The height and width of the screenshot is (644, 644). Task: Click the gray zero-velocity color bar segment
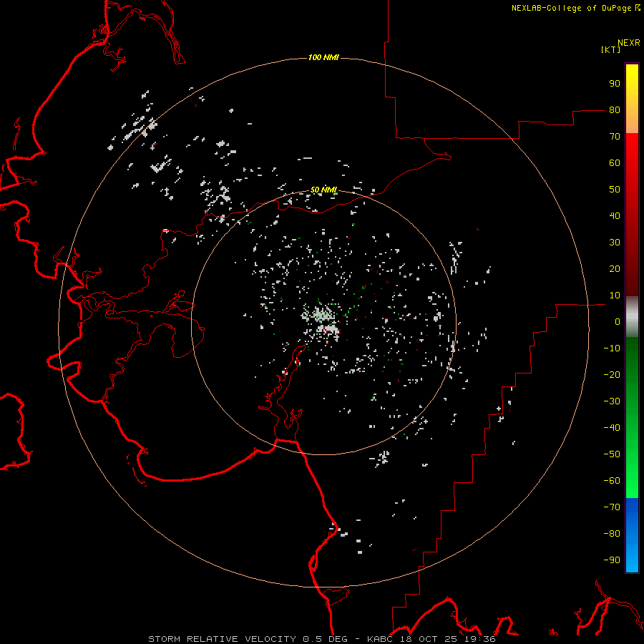[632, 317]
